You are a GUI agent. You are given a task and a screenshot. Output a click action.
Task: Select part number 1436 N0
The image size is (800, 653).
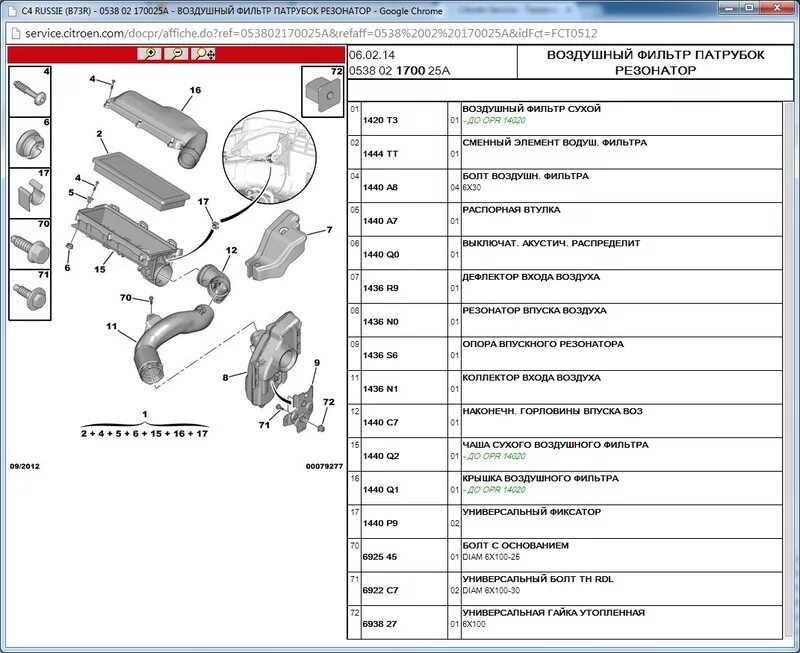point(381,322)
